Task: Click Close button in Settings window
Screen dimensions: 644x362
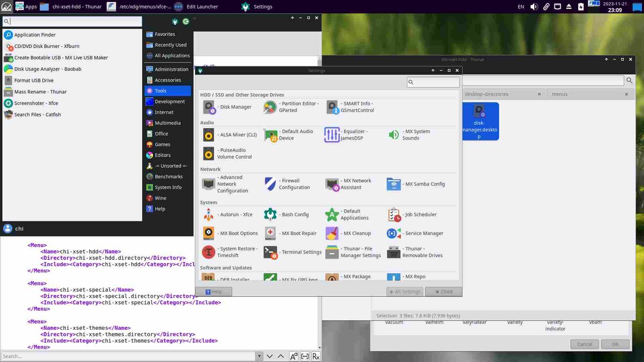Action: click(x=443, y=292)
